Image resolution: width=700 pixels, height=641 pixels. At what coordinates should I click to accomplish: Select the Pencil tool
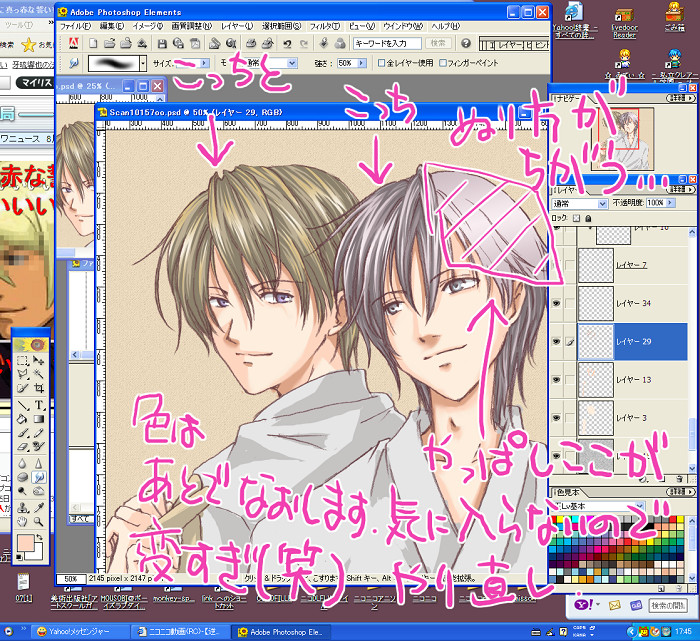point(39,433)
